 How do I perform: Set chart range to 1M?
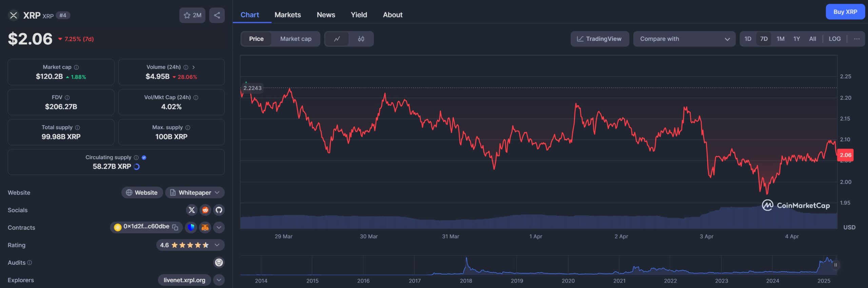click(781, 39)
